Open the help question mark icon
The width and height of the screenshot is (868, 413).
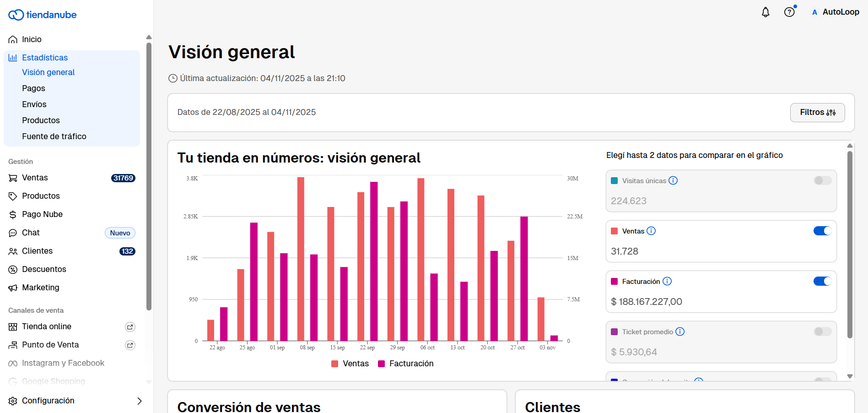tap(789, 12)
